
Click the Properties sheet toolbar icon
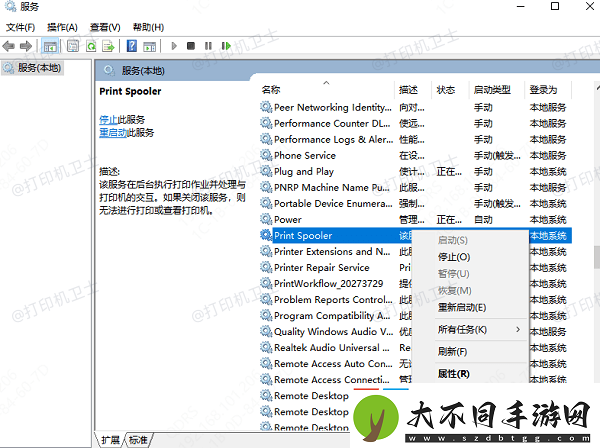click(73, 46)
